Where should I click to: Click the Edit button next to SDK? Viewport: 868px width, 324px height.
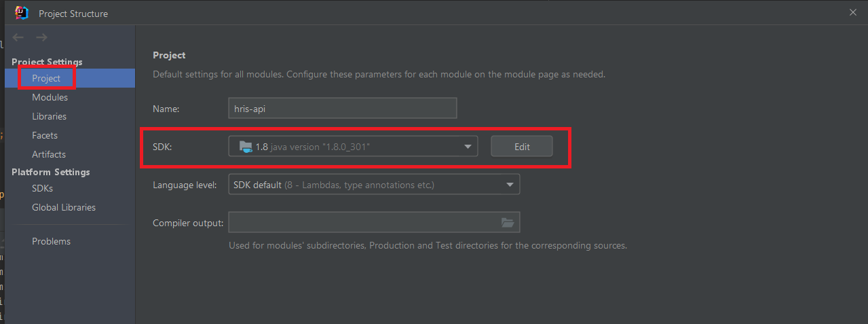[x=522, y=146]
